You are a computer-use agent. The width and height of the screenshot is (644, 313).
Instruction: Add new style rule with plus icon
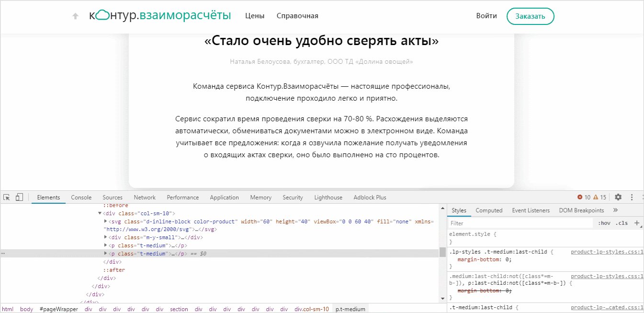[x=637, y=223]
